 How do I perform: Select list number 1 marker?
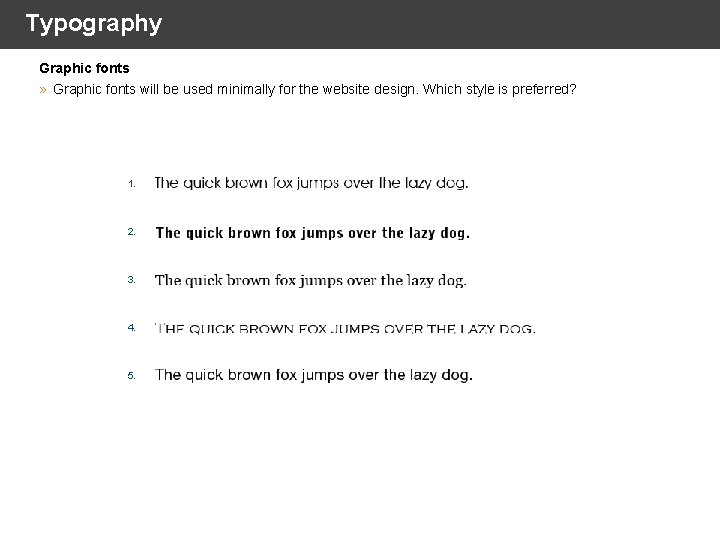132,184
